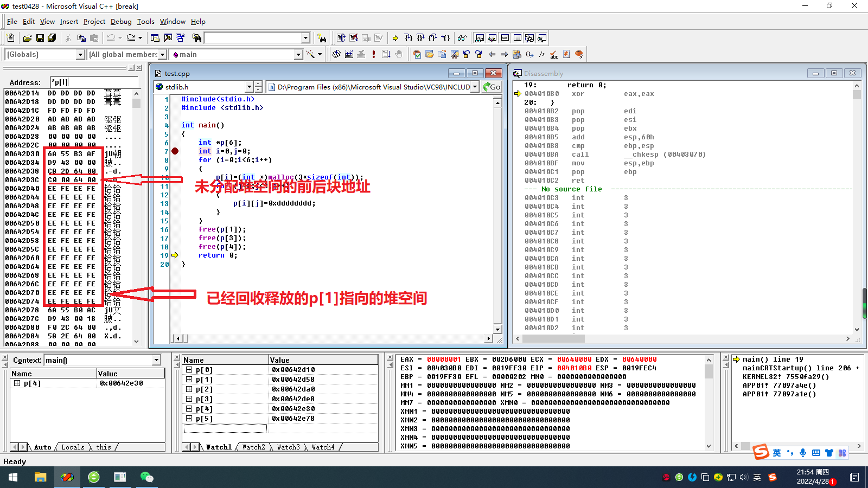Screen dimensions: 868x488
Task: Open the Window List icon
Action: coord(180,38)
